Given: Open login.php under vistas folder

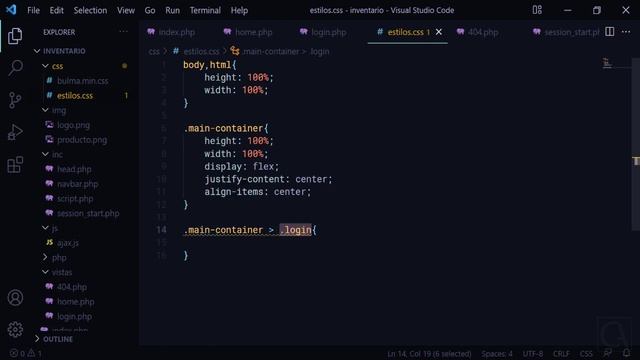Looking at the screenshot, I should [x=74, y=316].
